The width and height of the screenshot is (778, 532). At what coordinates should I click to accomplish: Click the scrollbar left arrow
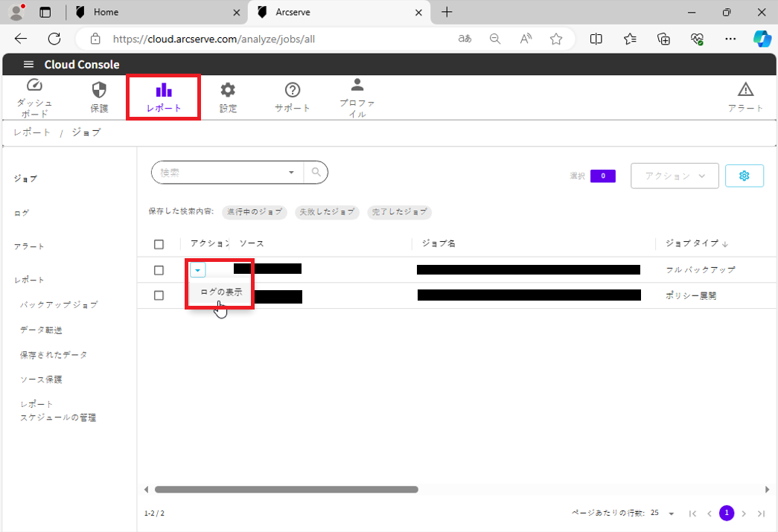[146, 490]
